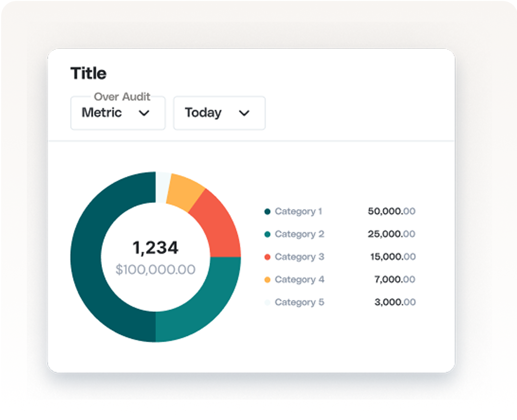Screen dimensions: 517x420
Task: Click the 1,234 total in donut center
Action: point(155,247)
